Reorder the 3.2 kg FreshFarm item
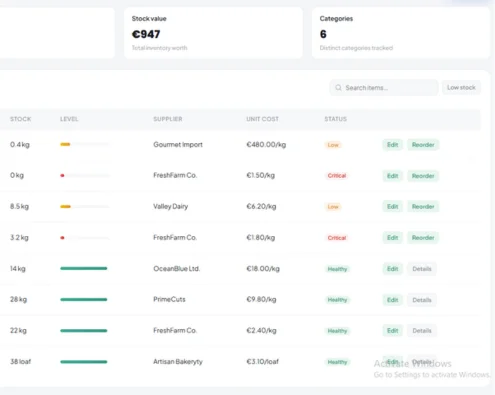 click(423, 238)
